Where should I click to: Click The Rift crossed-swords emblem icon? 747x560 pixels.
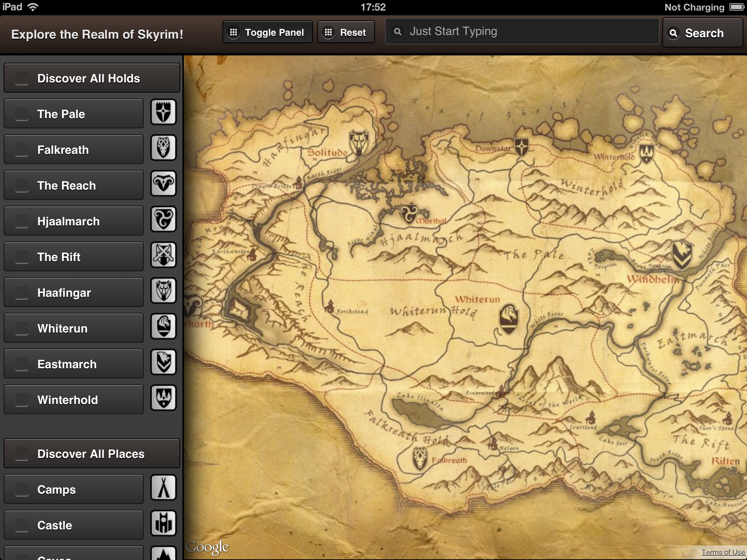click(x=163, y=255)
